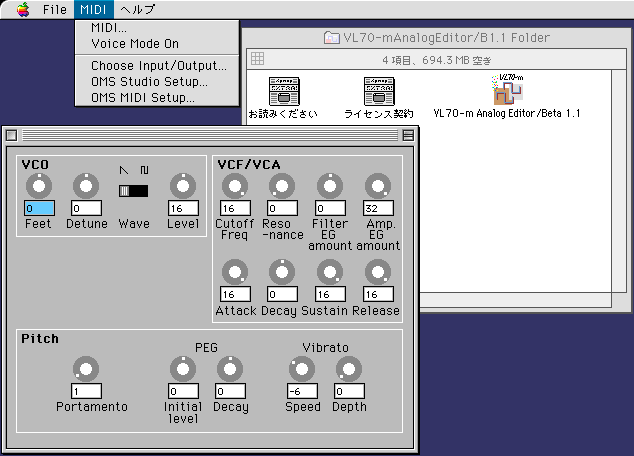Select the VCF/VCA Decay value field
634x456 pixels.
[x=282, y=294]
